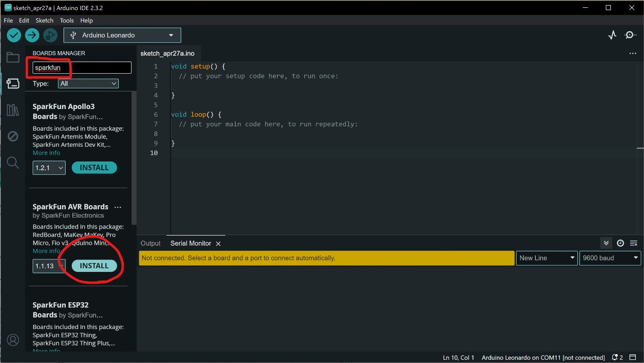Click Arduino Leonardo on COM11 status
644x363 pixels.
point(543,357)
